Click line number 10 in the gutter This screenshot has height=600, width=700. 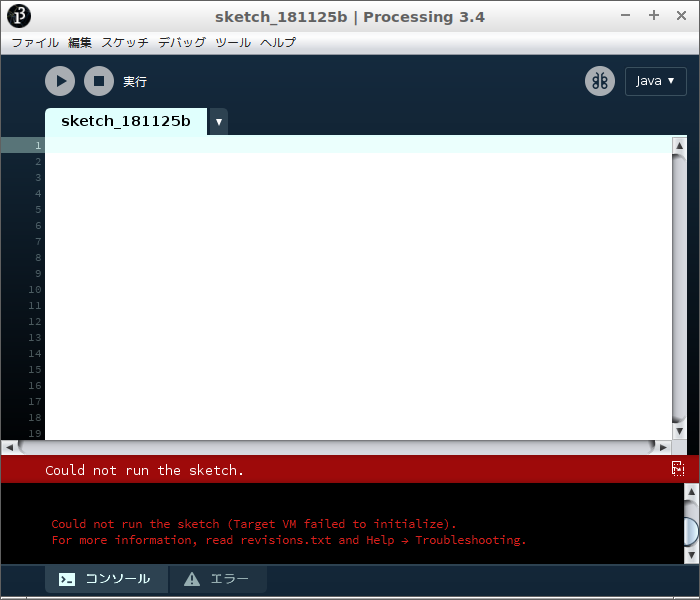tap(35, 290)
